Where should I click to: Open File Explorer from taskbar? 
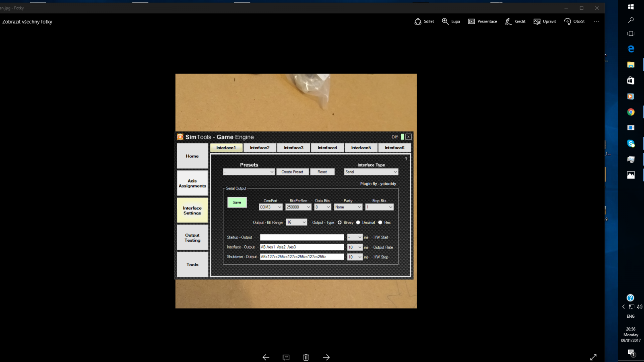coord(631,65)
